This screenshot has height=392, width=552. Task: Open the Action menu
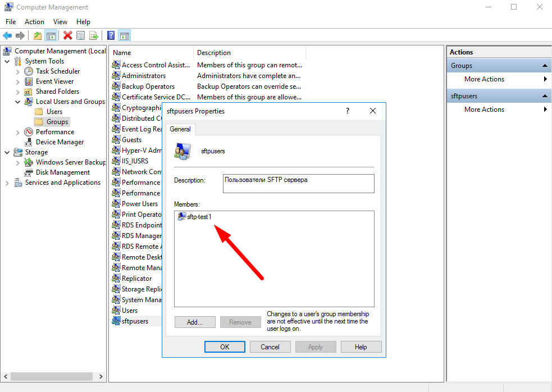coord(34,22)
